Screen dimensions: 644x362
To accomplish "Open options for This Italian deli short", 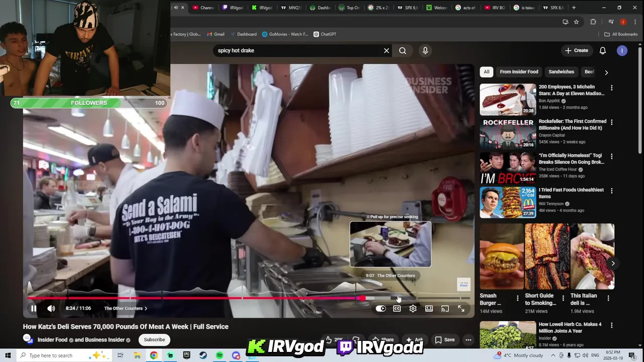I will (608, 298).
